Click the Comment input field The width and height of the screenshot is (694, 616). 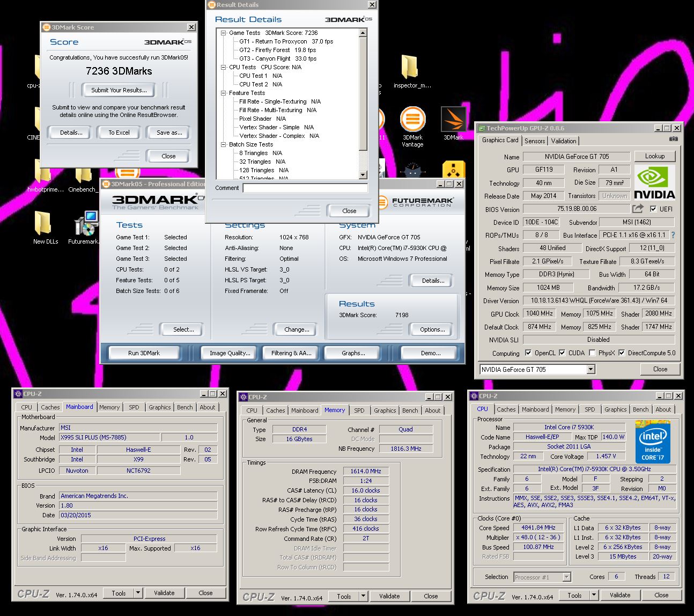pos(305,188)
